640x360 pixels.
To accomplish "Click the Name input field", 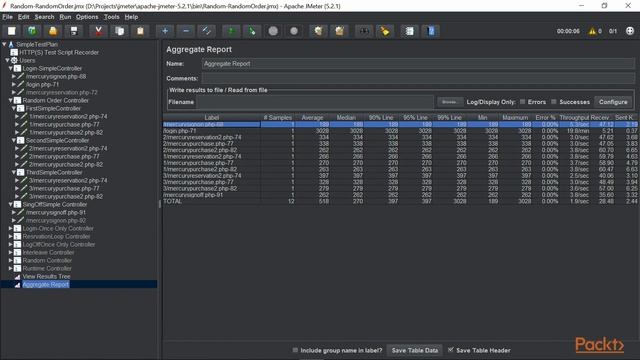I will 418,64.
